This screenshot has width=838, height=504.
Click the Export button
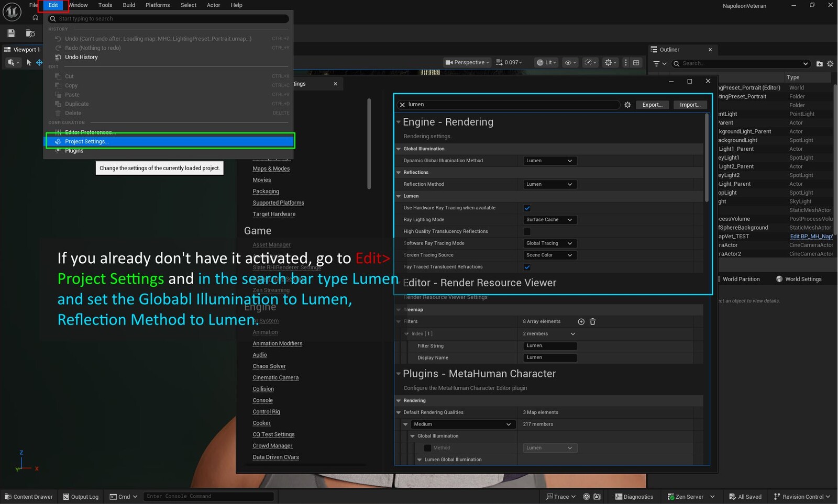[x=652, y=105]
